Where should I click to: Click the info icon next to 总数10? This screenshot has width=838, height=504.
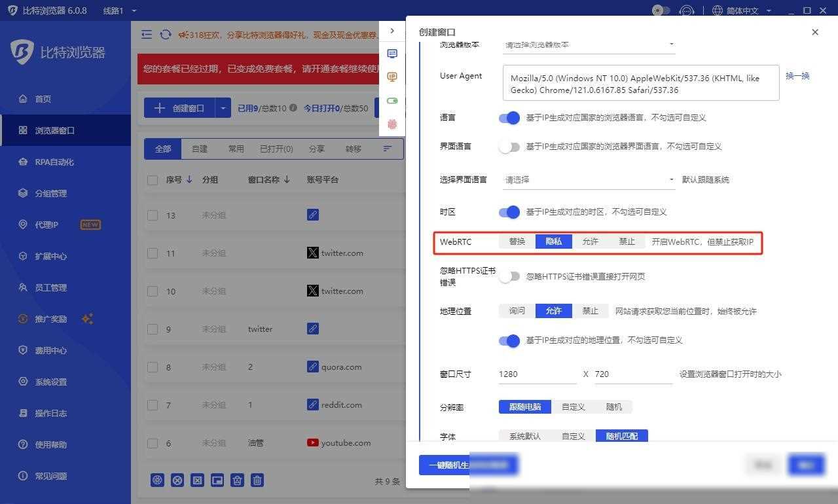293,108
